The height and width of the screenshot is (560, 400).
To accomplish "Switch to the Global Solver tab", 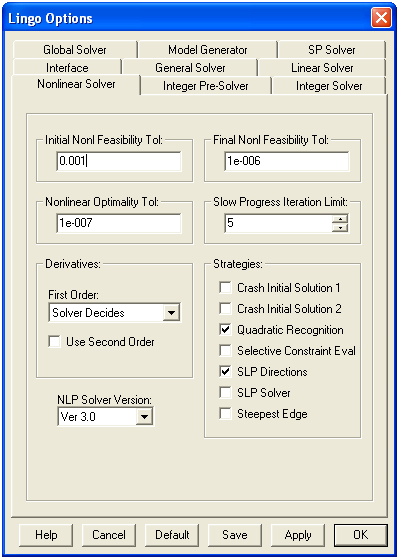I will pos(75,50).
